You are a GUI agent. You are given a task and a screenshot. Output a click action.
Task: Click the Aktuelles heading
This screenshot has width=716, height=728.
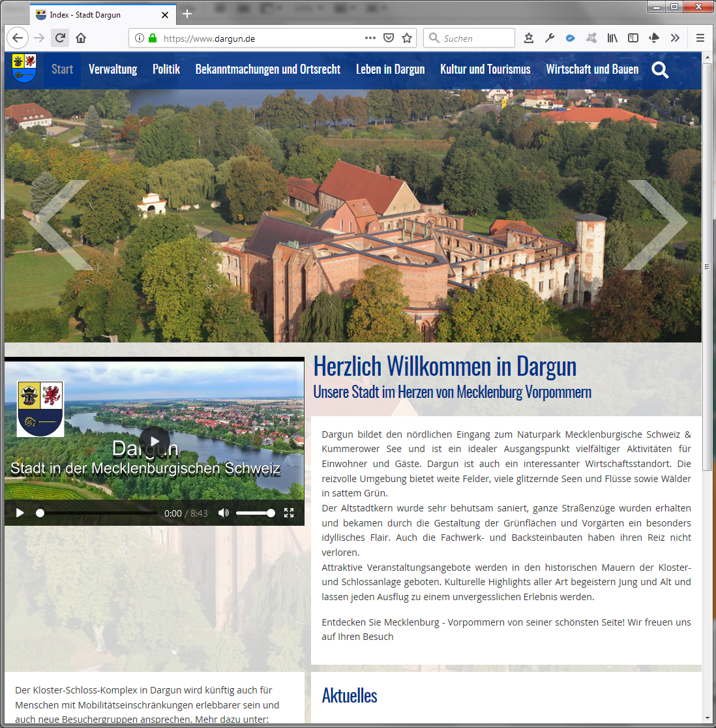tap(350, 695)
